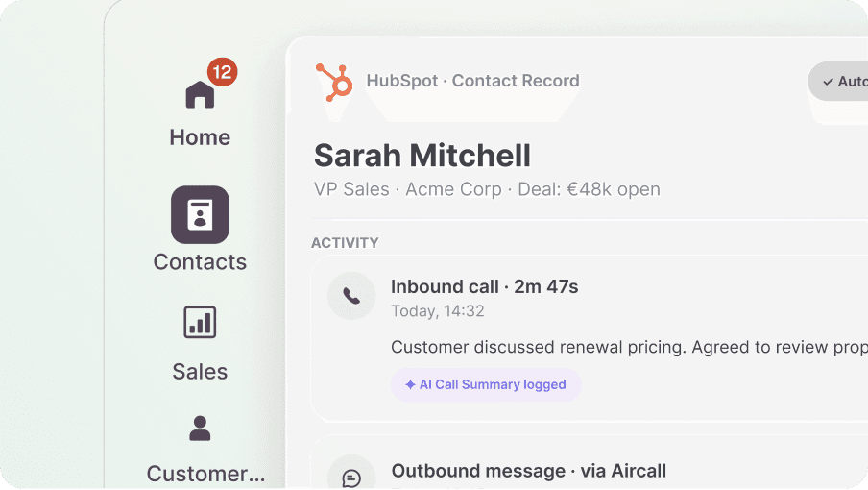Select the Customer... label in navigation
Viewport: 868px width, 490px height.
coord(205,474)
